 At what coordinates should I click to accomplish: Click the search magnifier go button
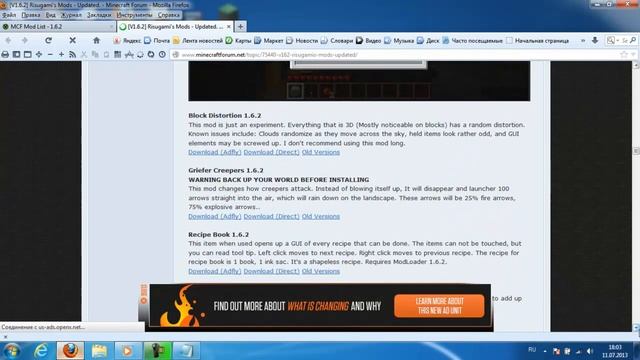point(633,40)
